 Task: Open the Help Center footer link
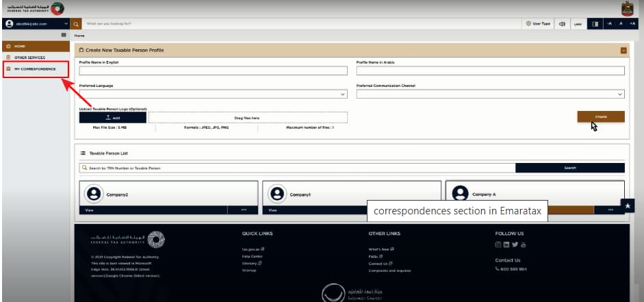pos(252,256)
